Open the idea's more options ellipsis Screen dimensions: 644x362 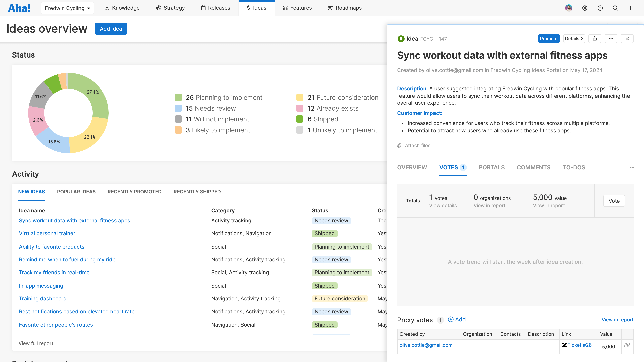click(x=611, y=38)
